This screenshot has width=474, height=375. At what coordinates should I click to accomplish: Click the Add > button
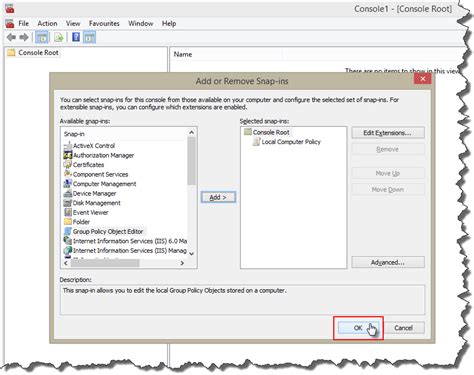[218, 197]
